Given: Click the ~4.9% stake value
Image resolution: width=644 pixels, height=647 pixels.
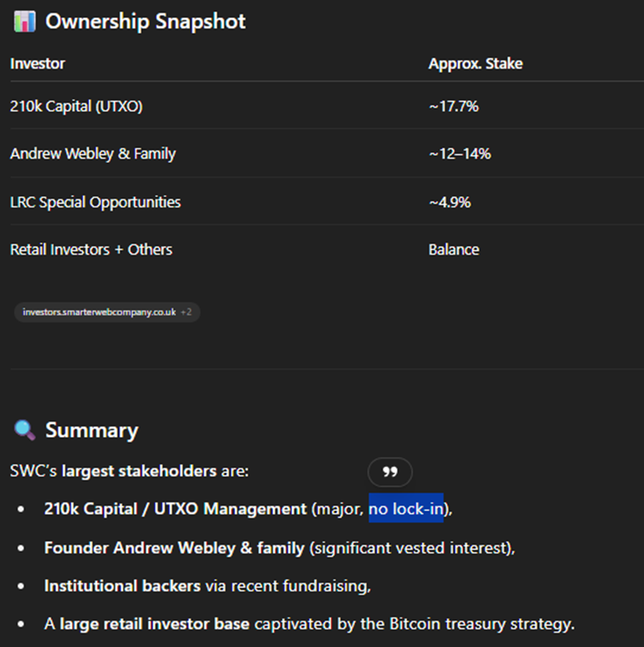Looking at the screenshot, I should tap(449, 203).
